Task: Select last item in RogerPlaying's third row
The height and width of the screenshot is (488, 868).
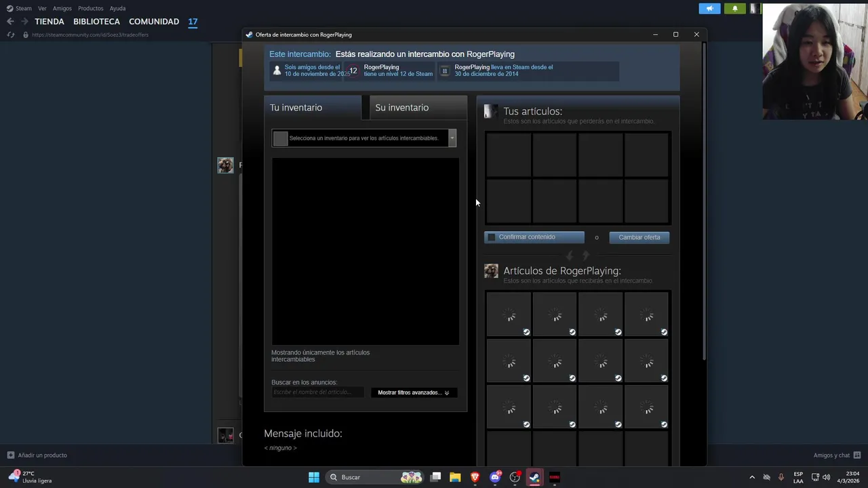Action: [x=647, y=407]
